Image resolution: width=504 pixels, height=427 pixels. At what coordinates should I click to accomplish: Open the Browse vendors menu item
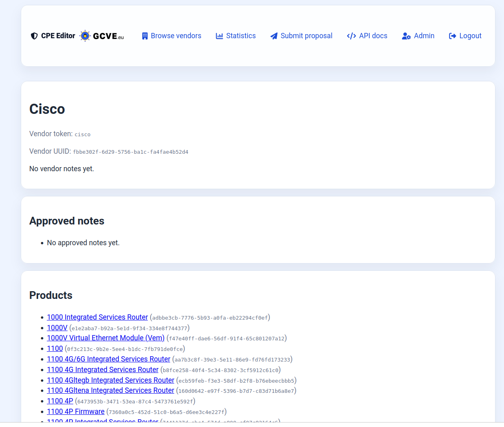(176, 36)
